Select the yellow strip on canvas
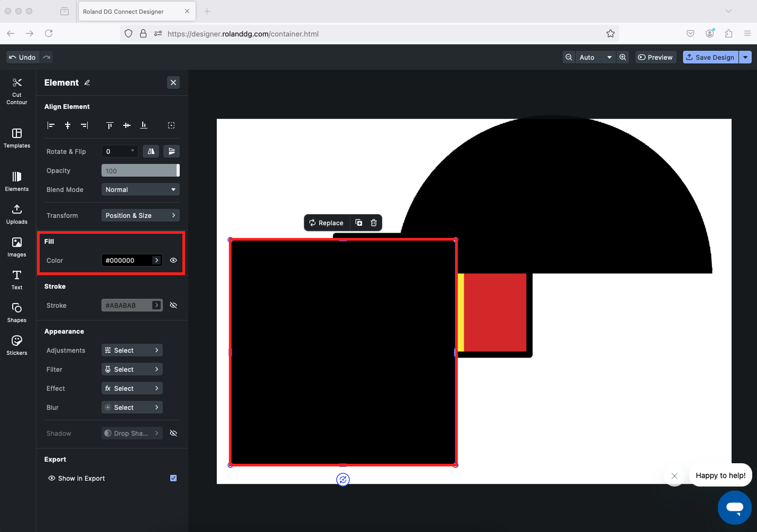Viewport: 757px width, 532px height. pos(461,312)
